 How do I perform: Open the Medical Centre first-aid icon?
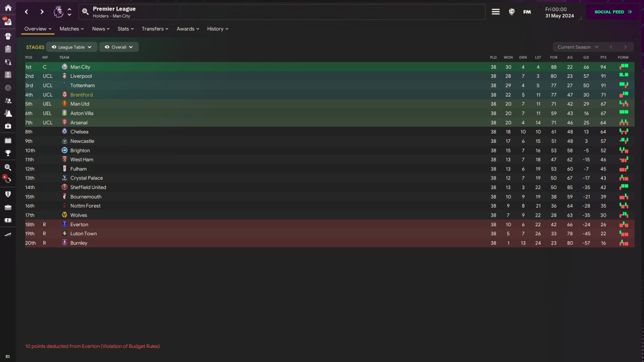click(8, 126)
